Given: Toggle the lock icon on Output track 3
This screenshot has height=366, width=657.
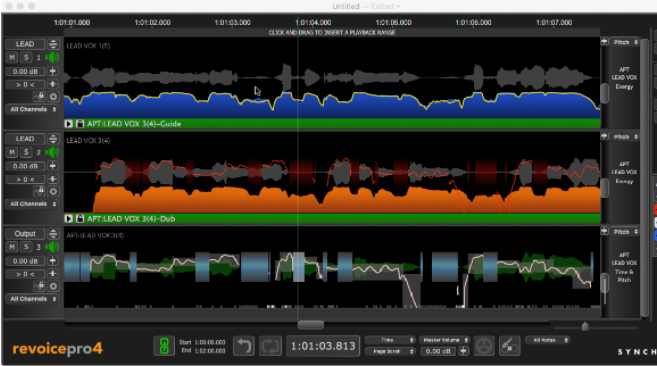Looking at the screenshot, I should 39,286.
